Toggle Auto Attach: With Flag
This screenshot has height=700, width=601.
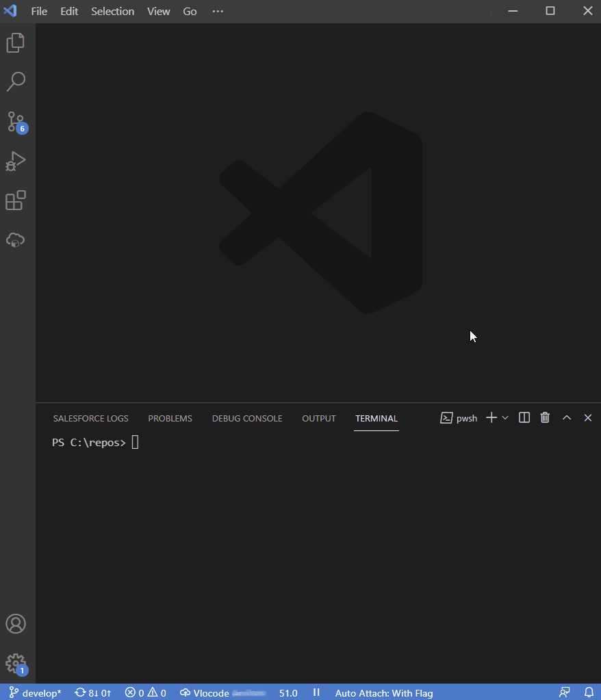[384, 693]
